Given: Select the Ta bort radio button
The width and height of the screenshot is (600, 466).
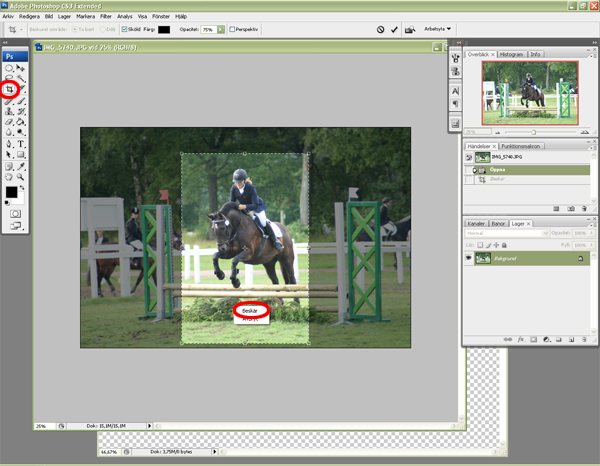Looking at the screenshot, I should [x=75, y=29].
